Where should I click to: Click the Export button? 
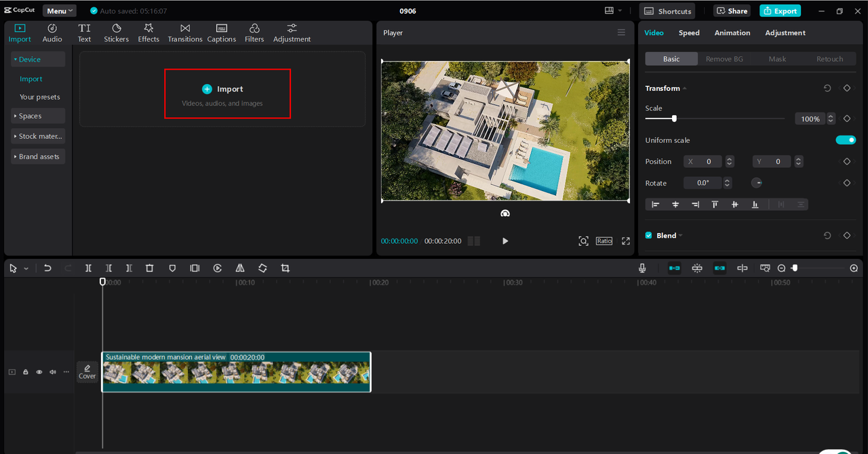780,11
